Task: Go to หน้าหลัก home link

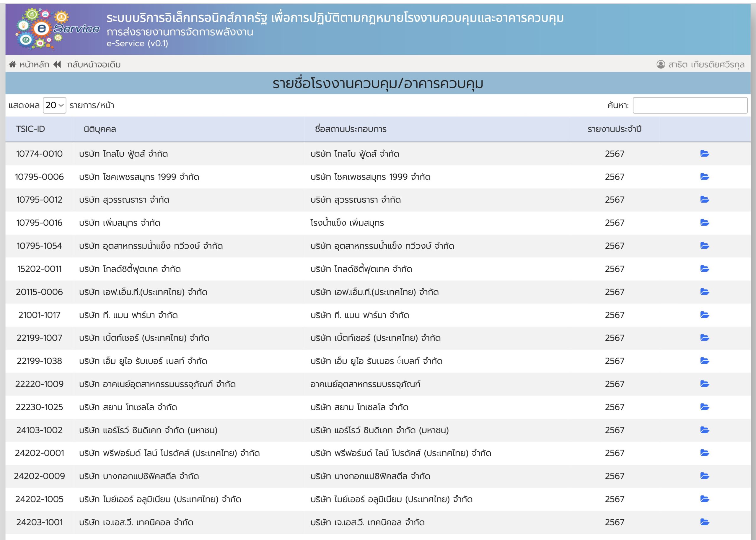Action: click(34, 64)
